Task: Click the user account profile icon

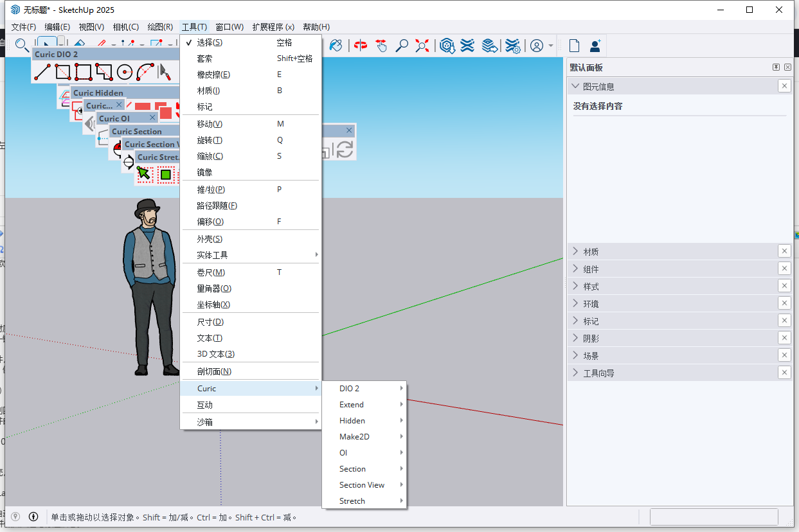Action: coord(537,46)
